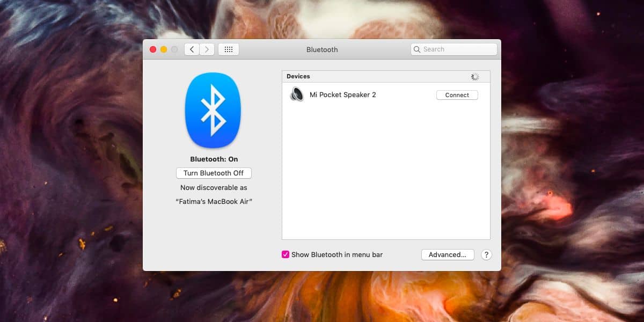Click the Bluetooth title bar label

pos(322,49)
